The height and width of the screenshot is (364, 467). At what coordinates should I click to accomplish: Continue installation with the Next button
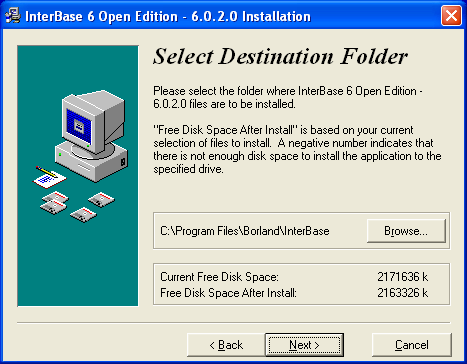pyautogui.click(x=304, y=345)
